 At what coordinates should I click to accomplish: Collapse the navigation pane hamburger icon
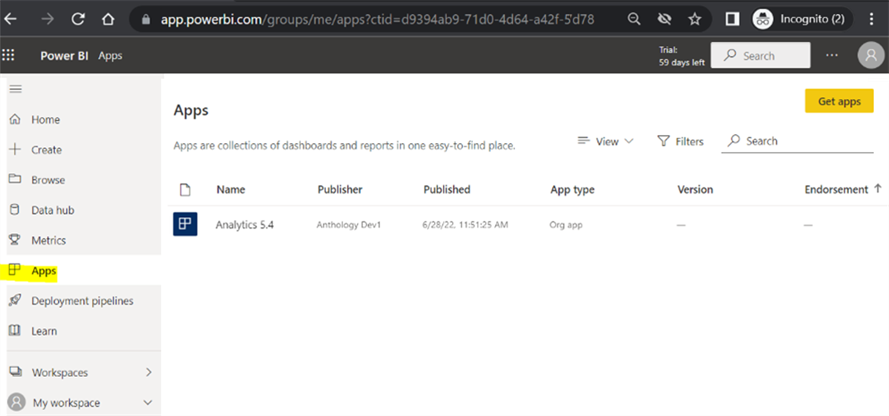[16, 89]
